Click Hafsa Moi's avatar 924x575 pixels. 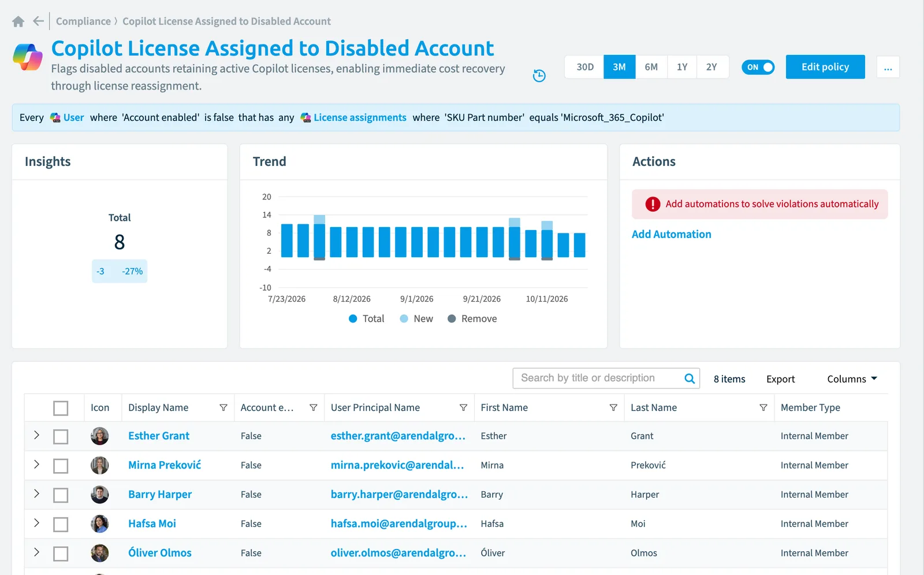click(100, 524)
